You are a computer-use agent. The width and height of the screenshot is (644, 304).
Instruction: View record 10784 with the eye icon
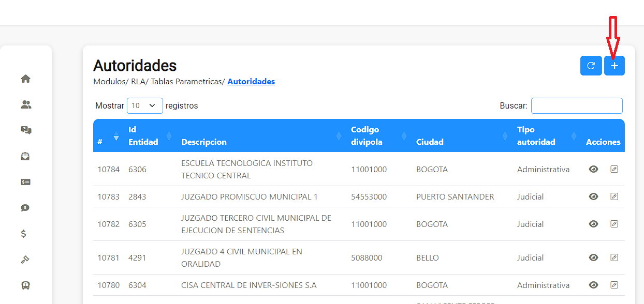coord(594,169)
